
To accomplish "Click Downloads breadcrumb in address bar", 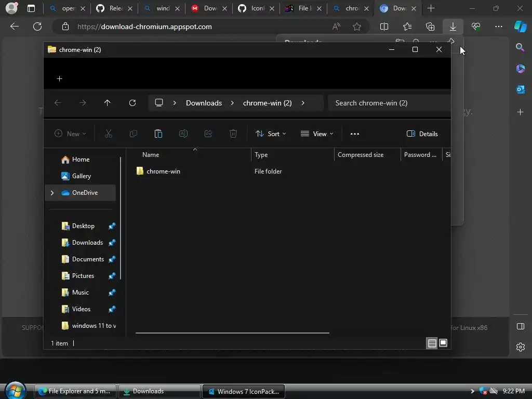I will [204, 103].
